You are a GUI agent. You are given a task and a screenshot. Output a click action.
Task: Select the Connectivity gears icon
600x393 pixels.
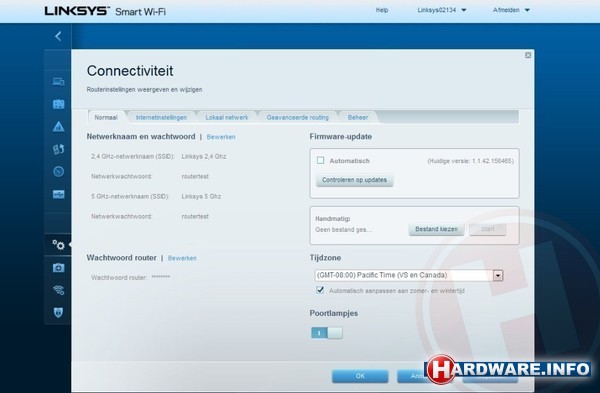(x=59, y=245)
